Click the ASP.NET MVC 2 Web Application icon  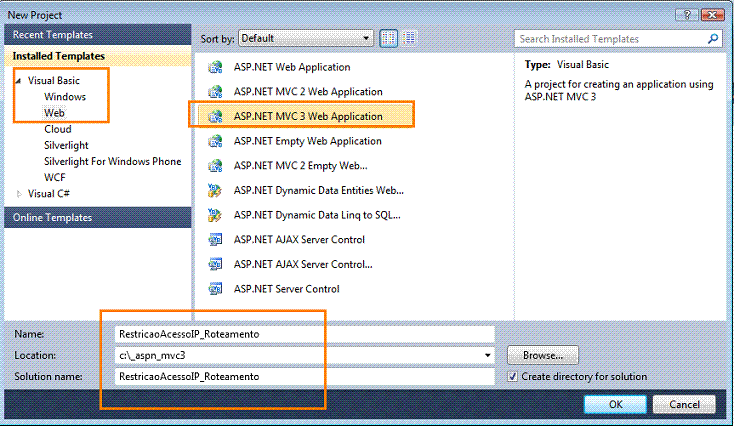(215, 92)
